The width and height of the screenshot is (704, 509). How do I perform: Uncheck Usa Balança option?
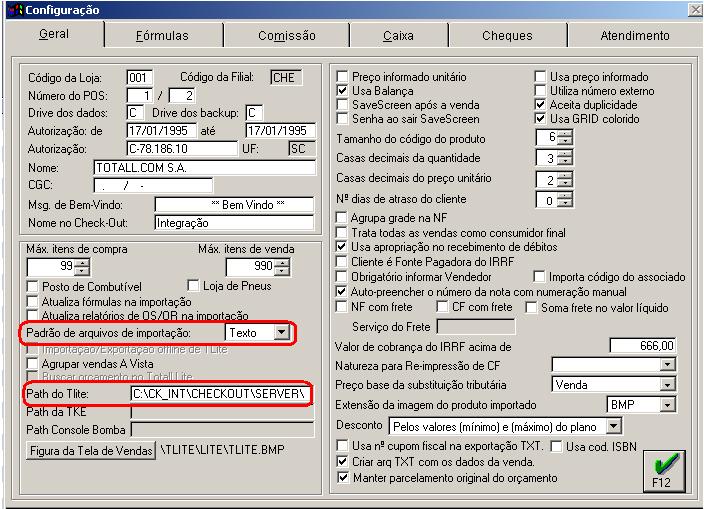click(342, 91)
